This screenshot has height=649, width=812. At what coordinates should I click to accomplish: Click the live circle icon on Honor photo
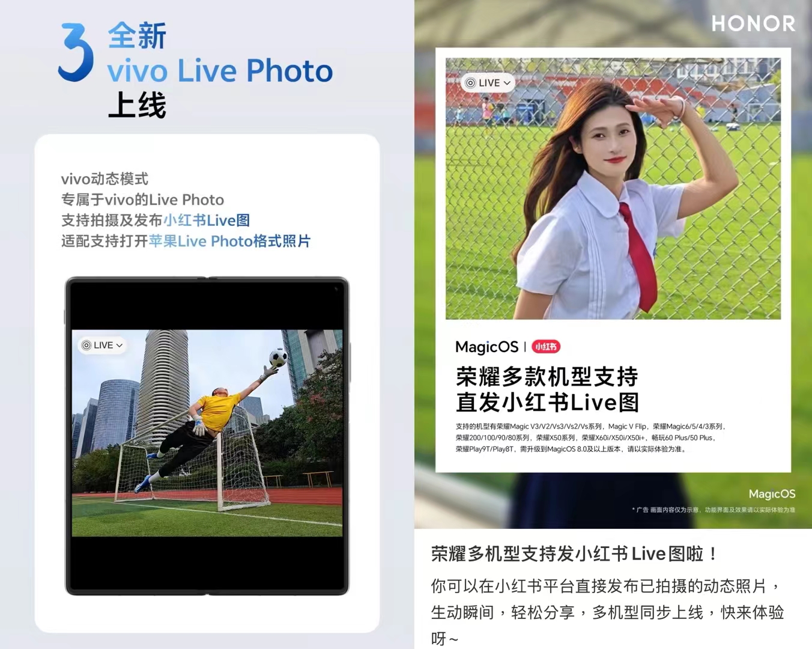[x=470, y=83]
